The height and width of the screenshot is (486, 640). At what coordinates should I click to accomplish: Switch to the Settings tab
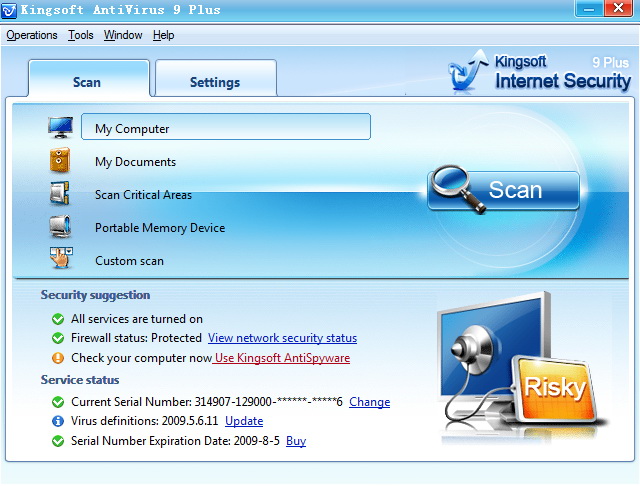216,79
